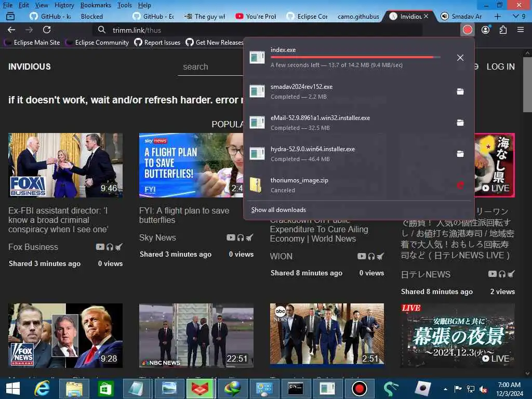Viewport: 532px width, 399px height.
Task: Click the red record taskbar icon
Action: [x=359, y=389]
